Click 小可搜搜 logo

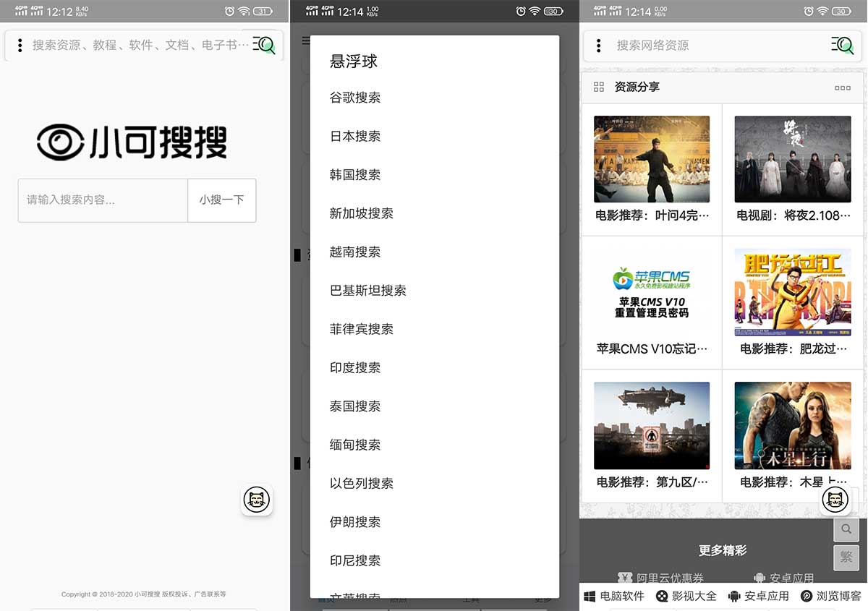point(132,142)
